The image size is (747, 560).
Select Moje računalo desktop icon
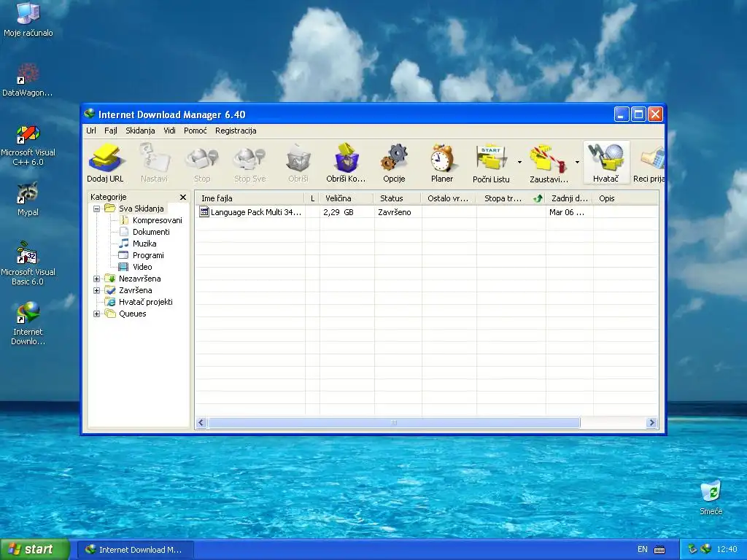coord(28,20)
